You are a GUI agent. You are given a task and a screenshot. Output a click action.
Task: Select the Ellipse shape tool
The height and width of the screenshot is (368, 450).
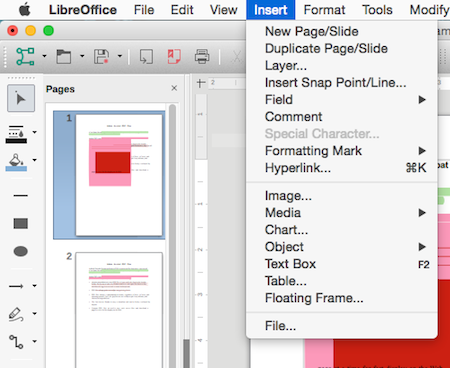pyautogui.click(x=21, y=251)
